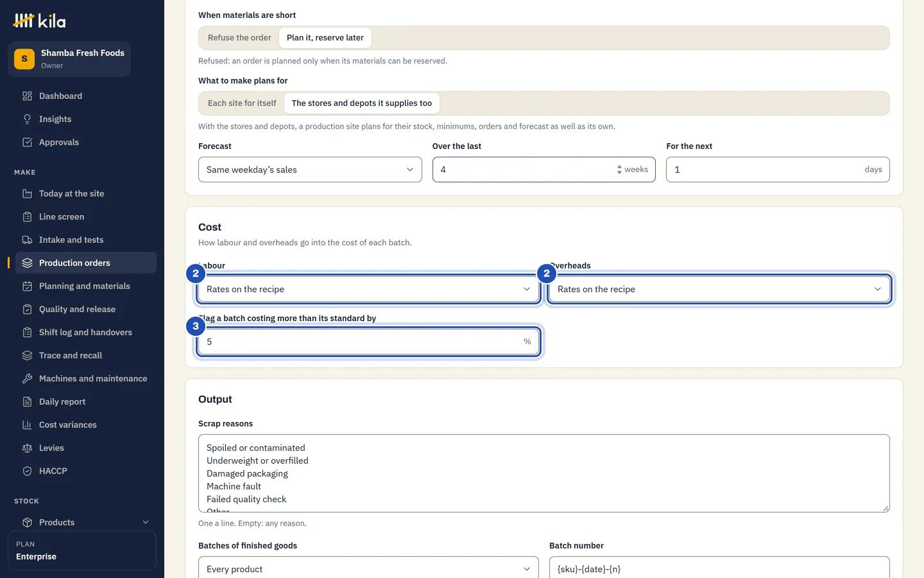The image size is (924, 578).
Task: Choose 'Plan it, reserve later' option
Action: tap(325, 38)
